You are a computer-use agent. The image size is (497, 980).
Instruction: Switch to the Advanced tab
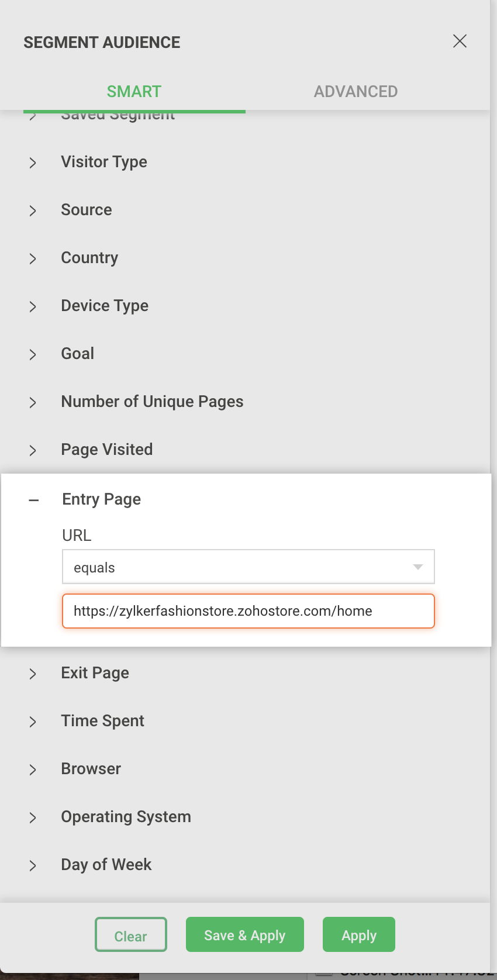356,91
